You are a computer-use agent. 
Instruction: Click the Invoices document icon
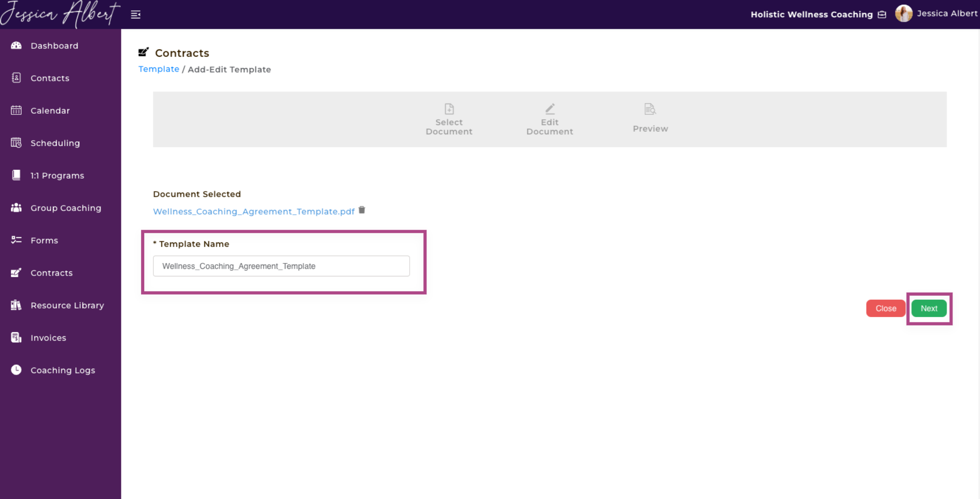click(16, 337)
